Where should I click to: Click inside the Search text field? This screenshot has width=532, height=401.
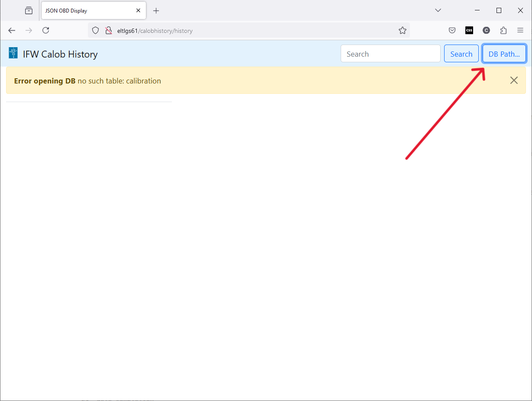click(x=390, y=54)
